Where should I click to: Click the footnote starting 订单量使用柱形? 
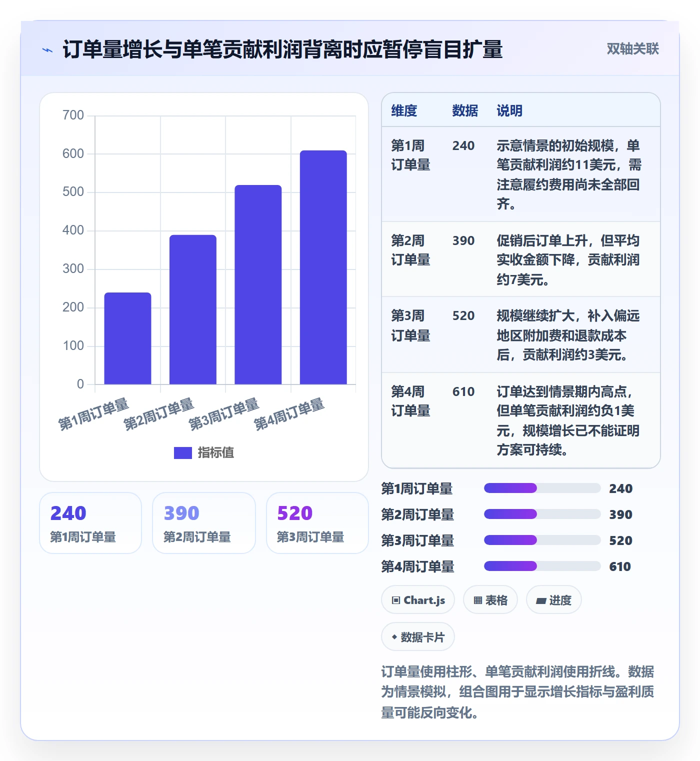[x=517, y=692]
